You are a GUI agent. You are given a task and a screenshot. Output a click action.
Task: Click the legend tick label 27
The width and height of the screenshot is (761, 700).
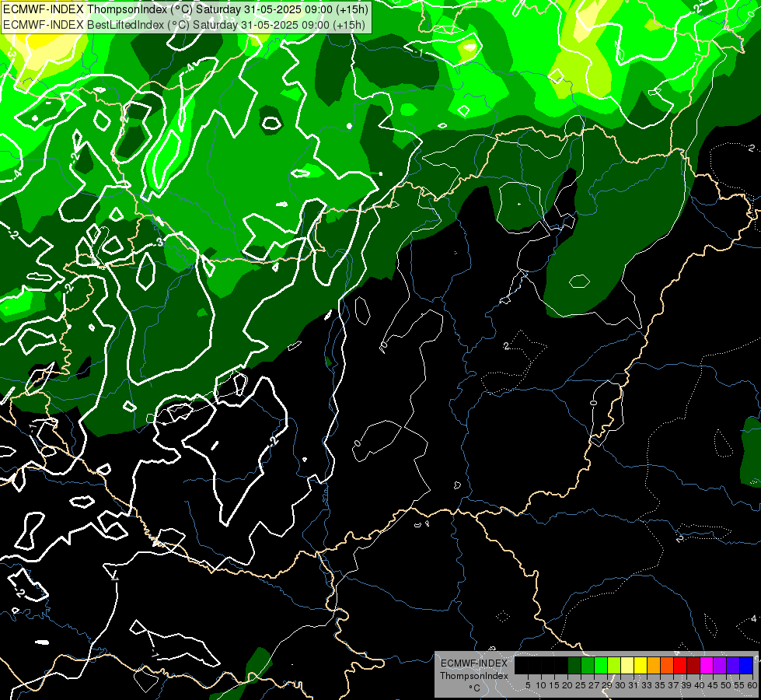594,685
